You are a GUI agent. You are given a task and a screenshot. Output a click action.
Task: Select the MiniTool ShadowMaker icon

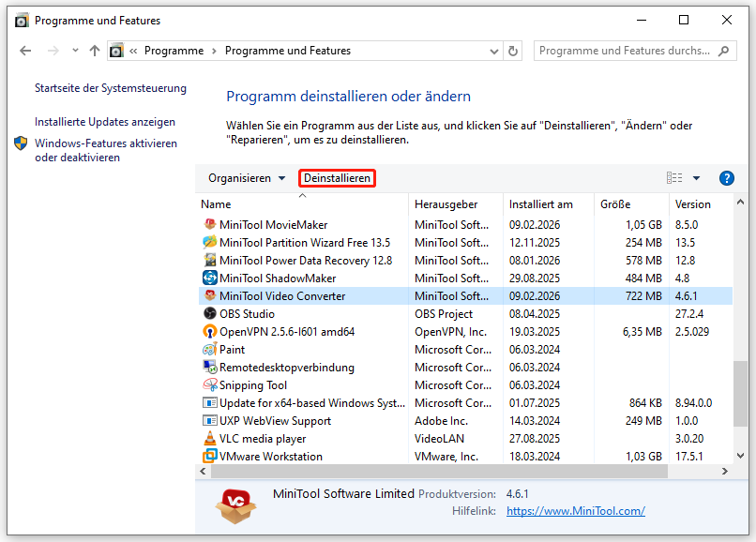(x=210, y=279)
